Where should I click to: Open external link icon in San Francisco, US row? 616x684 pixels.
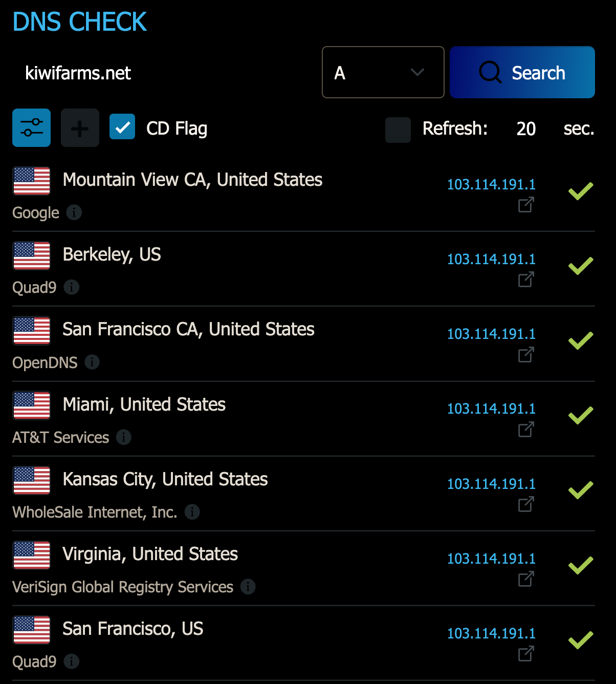526,654
